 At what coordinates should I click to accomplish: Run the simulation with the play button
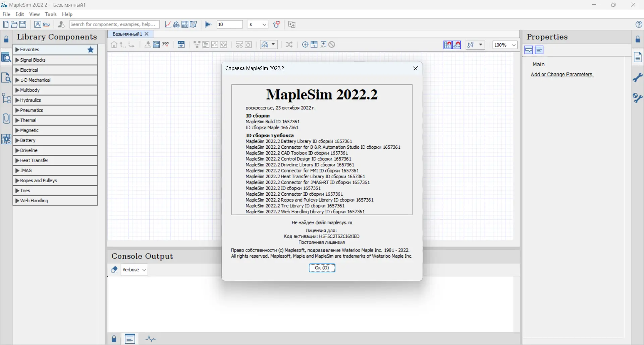(208, 24)
